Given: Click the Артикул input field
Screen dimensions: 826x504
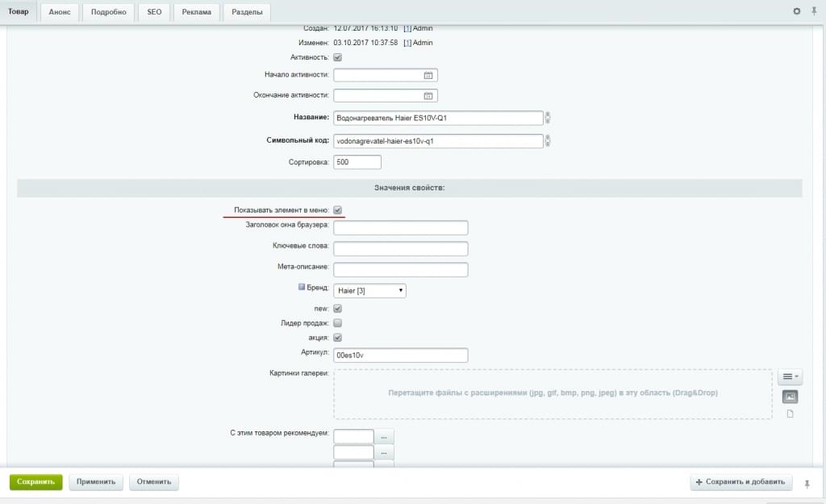Looking at the screenshot, I should (400, 356).
